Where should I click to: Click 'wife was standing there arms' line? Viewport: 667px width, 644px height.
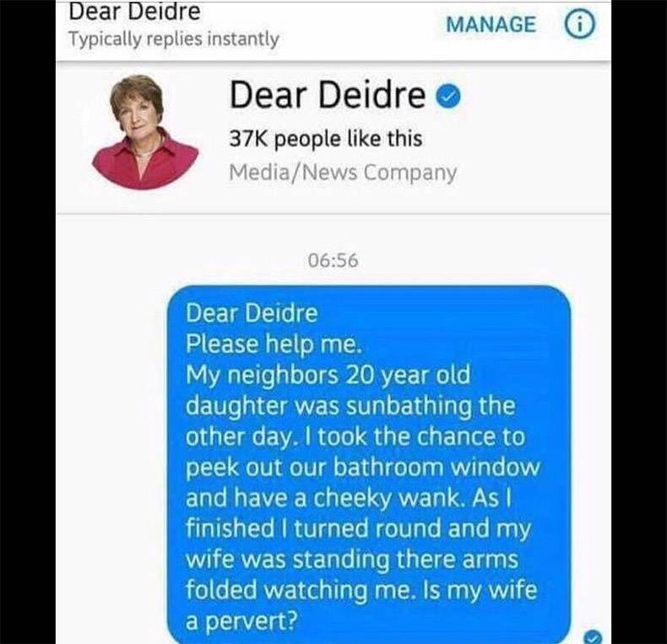(352, 560)
